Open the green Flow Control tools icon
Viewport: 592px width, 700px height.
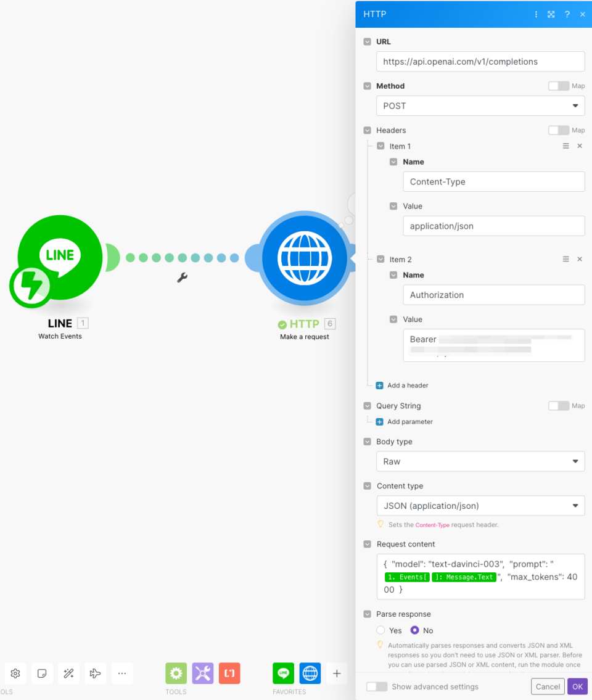[x=176, y=673]
